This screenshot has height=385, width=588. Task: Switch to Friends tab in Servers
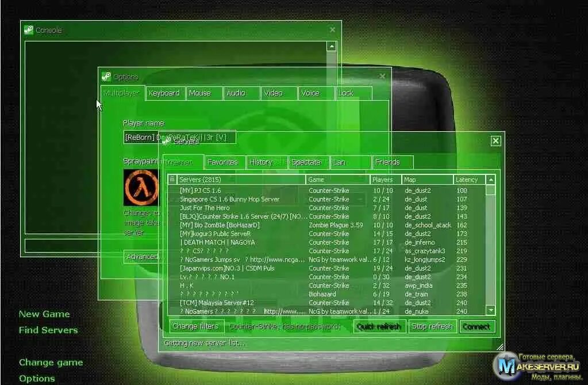tap(393, 162)
